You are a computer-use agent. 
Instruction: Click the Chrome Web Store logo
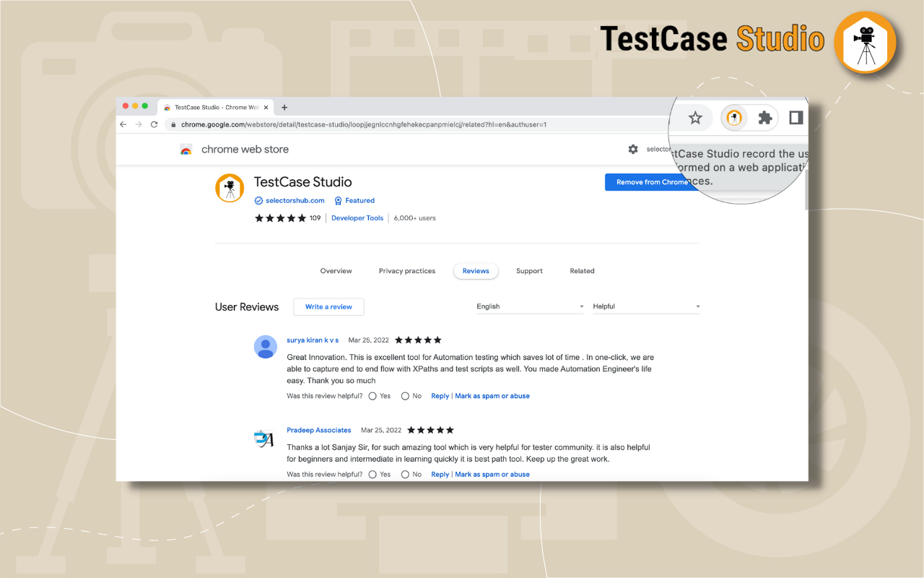[187, 149]
